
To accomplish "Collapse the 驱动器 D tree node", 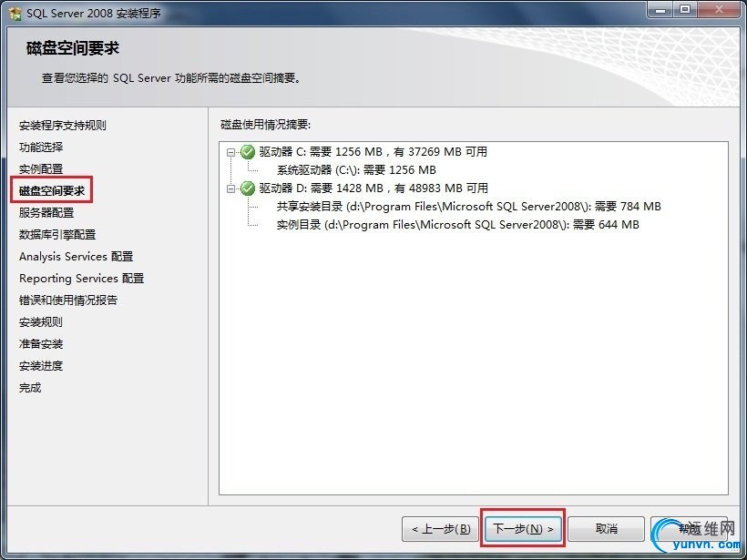I will click(x=231, y=188).
